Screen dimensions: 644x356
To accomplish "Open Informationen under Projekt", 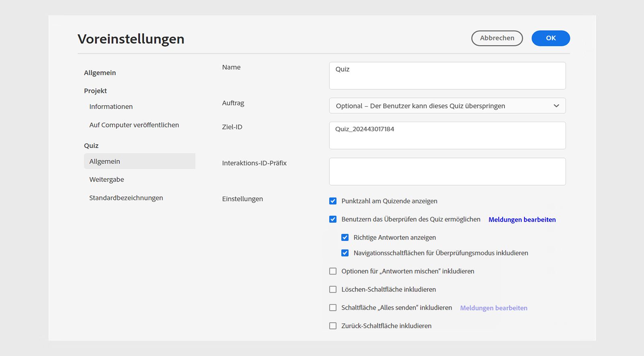I will point(111,107).
